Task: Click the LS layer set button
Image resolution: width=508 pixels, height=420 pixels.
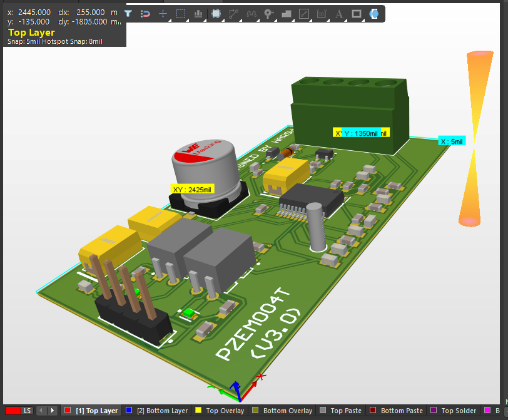Action: click(x=26, y=411)
